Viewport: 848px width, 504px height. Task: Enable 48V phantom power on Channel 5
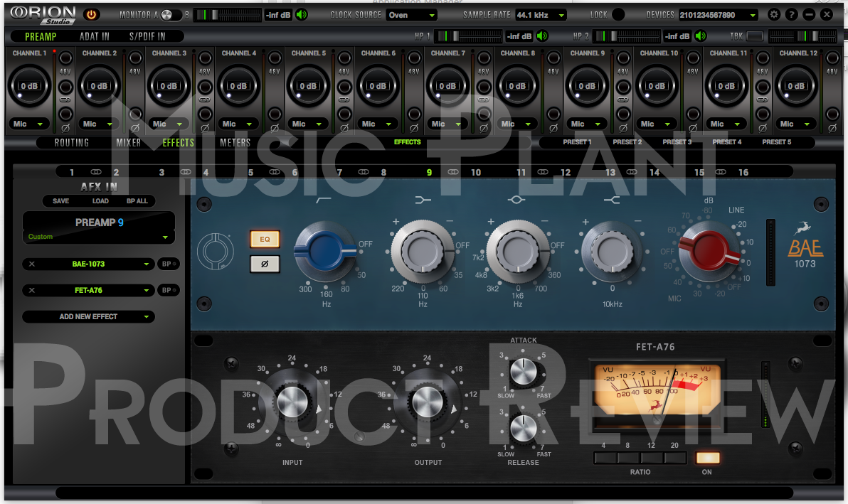[344, 58]
